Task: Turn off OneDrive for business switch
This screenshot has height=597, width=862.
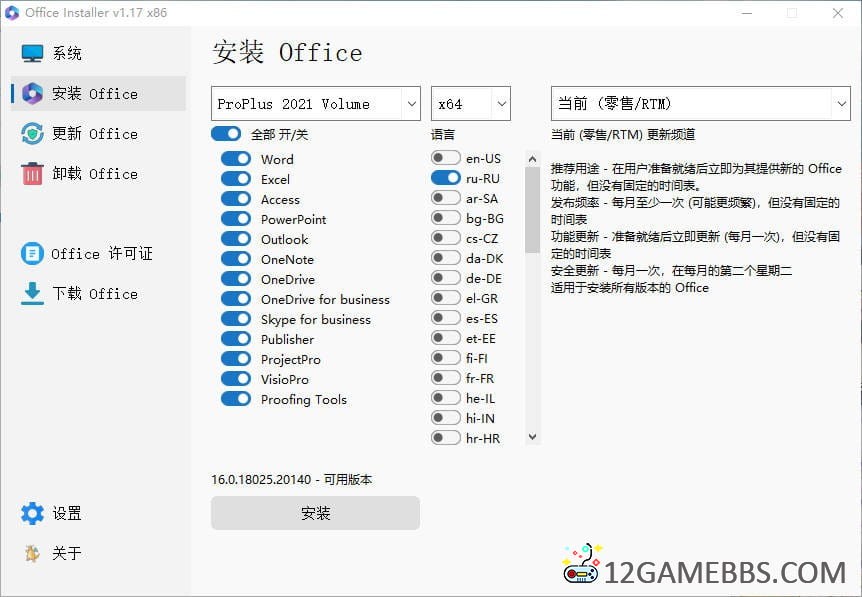Action: click(236, 298)
